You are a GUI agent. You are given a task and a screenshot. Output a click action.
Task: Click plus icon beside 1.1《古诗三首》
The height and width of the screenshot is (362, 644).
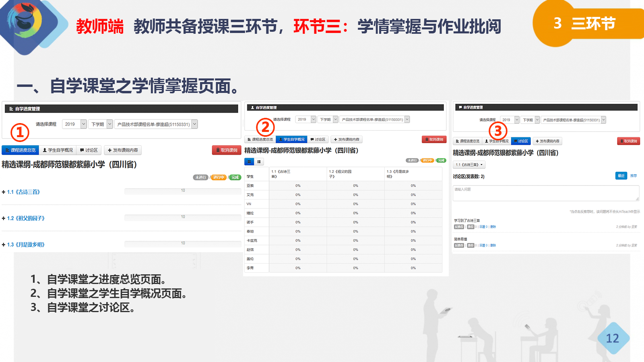[x=4, y=192]
